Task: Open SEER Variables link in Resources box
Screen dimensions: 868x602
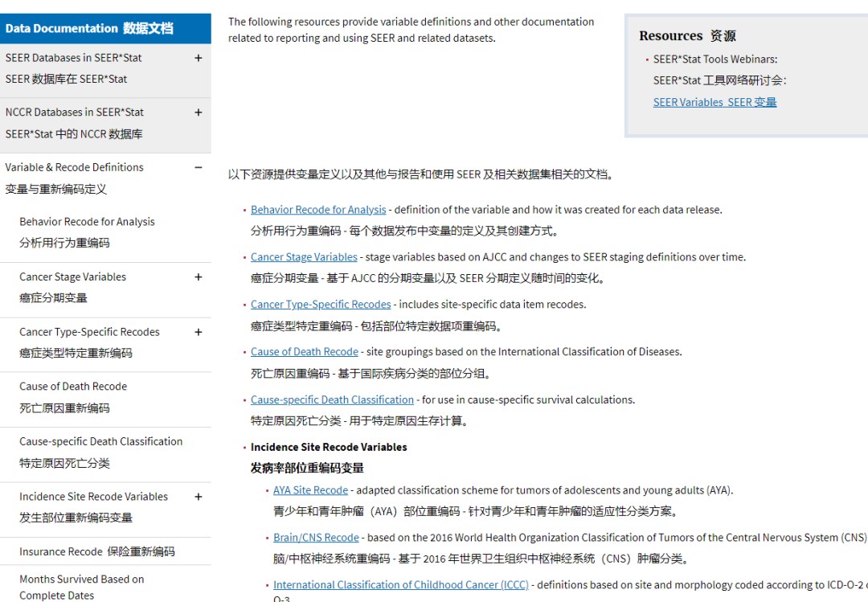Action: pos(714,102)
